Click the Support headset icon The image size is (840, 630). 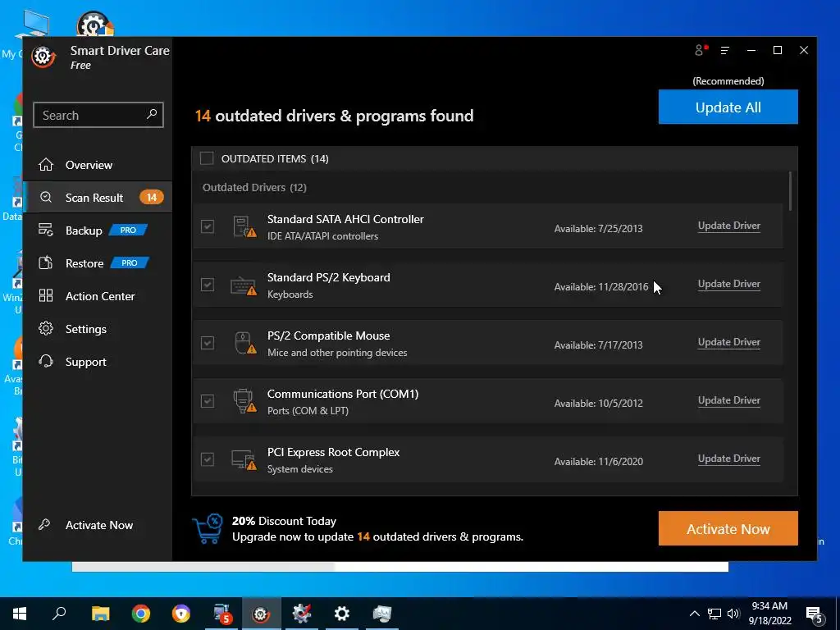pyautogui.click(x=46, y=361)
